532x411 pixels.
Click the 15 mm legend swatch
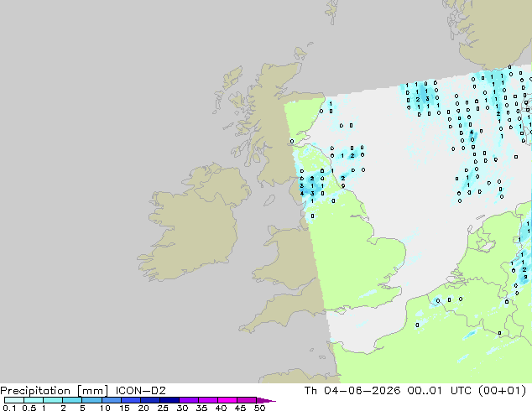131,400
